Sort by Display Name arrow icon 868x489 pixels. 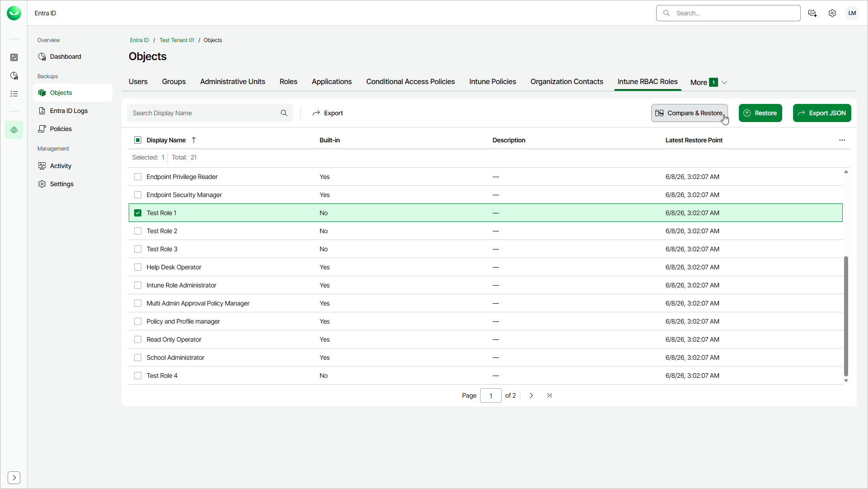coord(194,140)
